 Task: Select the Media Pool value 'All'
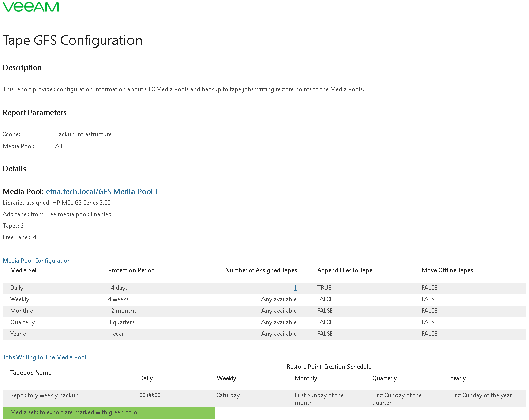59,146
